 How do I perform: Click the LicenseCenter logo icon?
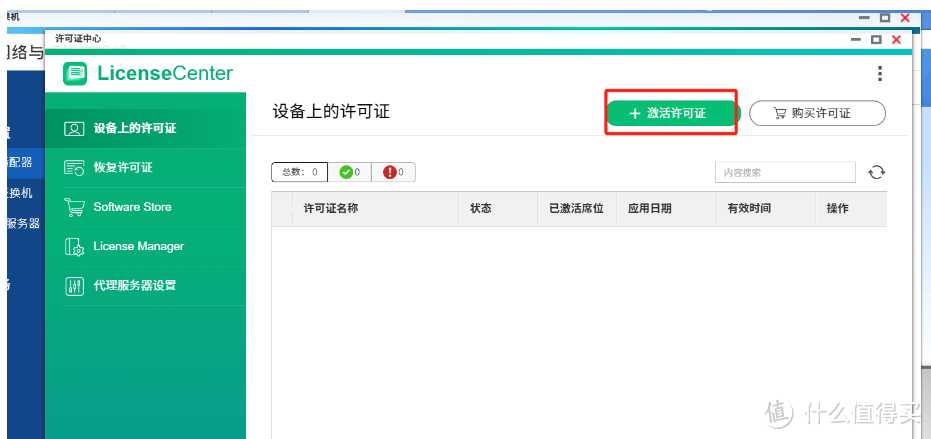(75, 73)
